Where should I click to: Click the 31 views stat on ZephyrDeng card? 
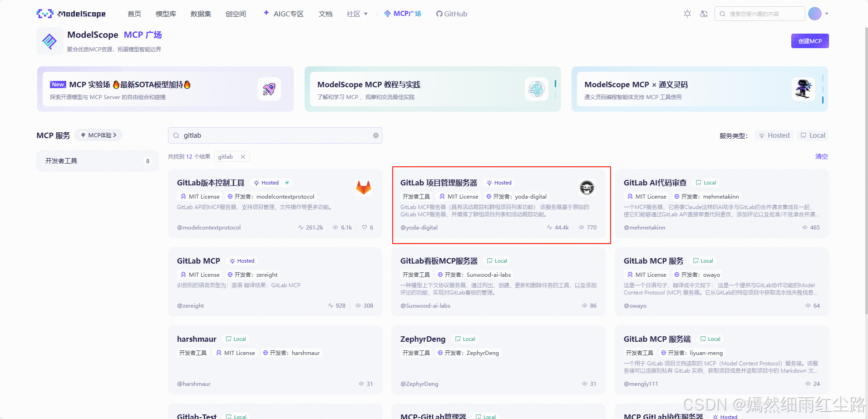589,384
